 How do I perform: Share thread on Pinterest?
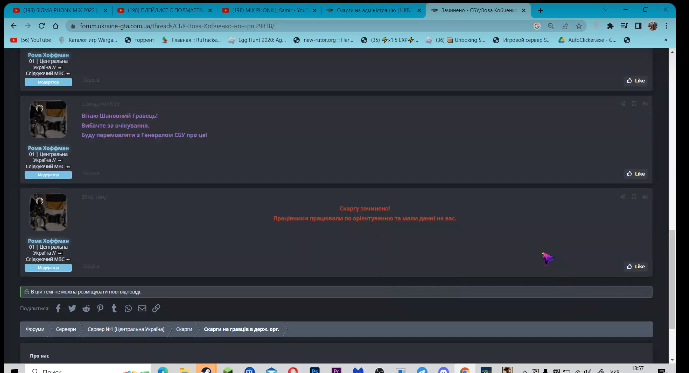[100, 308]
